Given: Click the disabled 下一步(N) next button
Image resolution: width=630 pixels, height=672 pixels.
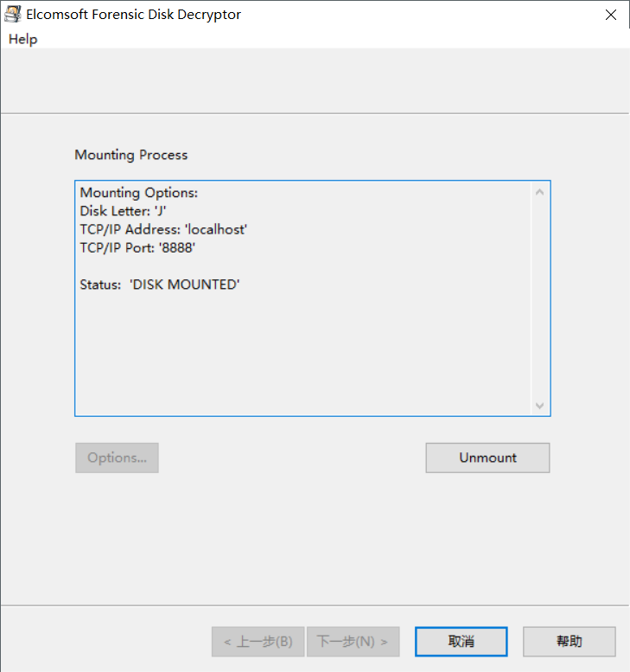Looking at the screenshot, I should pos(353,642).
